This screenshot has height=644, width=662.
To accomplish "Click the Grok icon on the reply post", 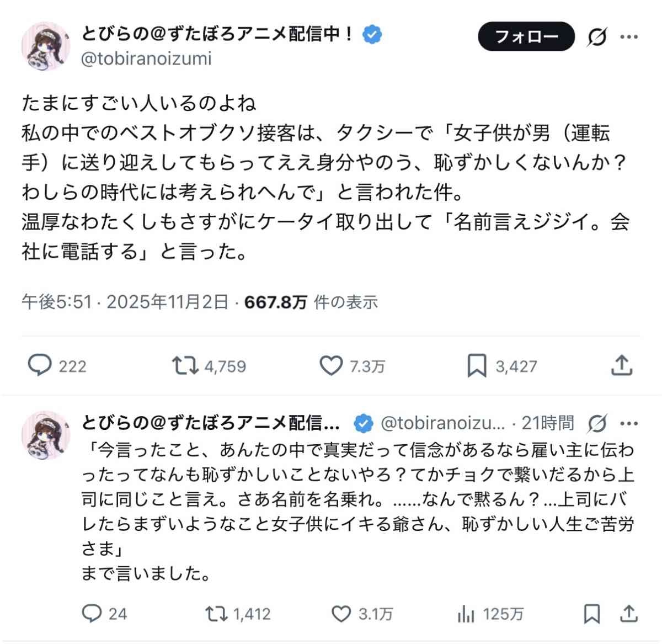I will click(x=597, y=424).
